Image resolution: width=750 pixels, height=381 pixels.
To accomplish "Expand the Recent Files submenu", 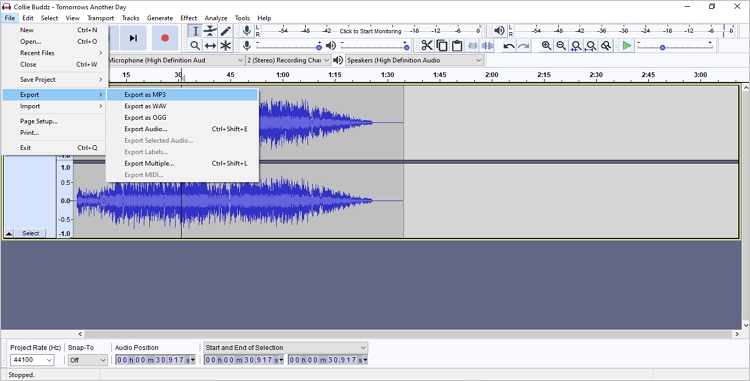I will [x=54, y=53].
